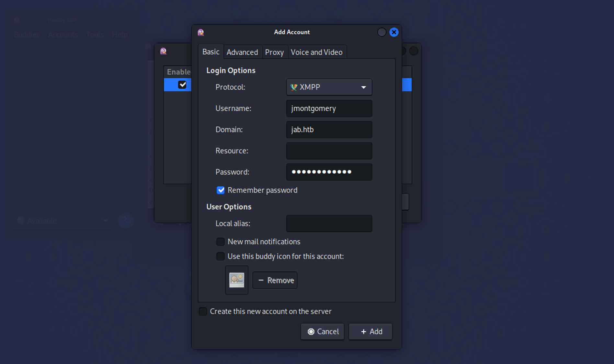Image resolution: width=614 pixels, height=364 pixels.
Task: Open Tools menu in Buddy List window
Action: click(x=95, y=35)
